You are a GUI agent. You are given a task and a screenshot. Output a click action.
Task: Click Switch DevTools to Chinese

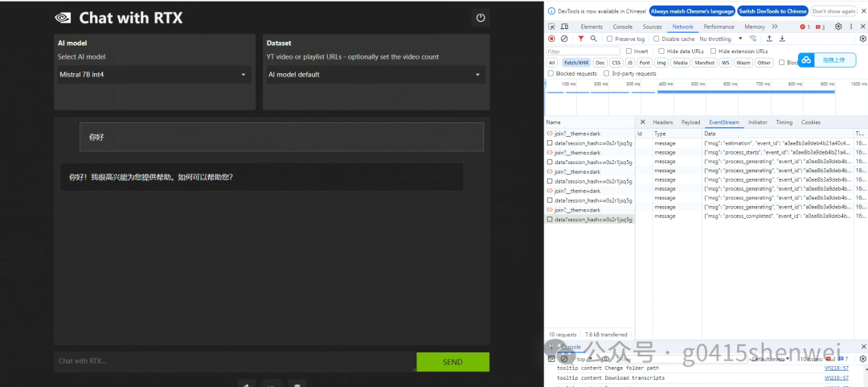click(x=772, y=11)
